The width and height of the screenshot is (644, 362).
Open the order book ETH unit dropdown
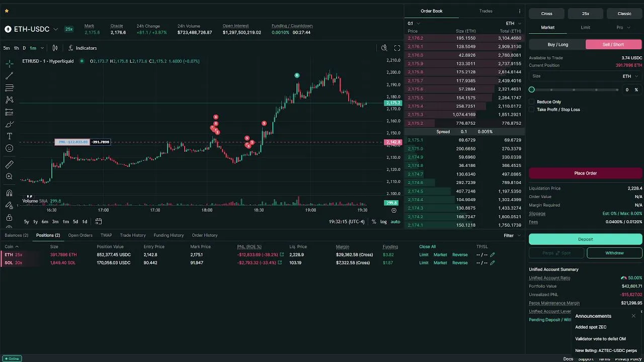[x=513, y=23]
